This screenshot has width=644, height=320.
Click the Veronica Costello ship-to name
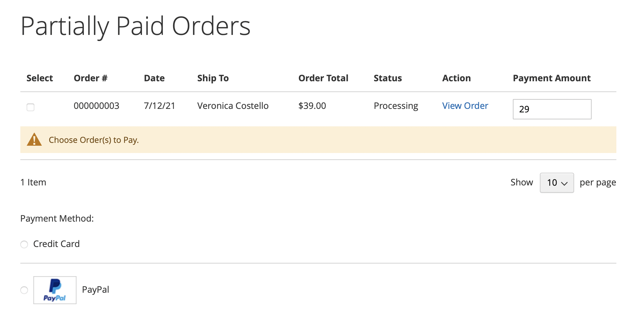(x=233, y=106)
